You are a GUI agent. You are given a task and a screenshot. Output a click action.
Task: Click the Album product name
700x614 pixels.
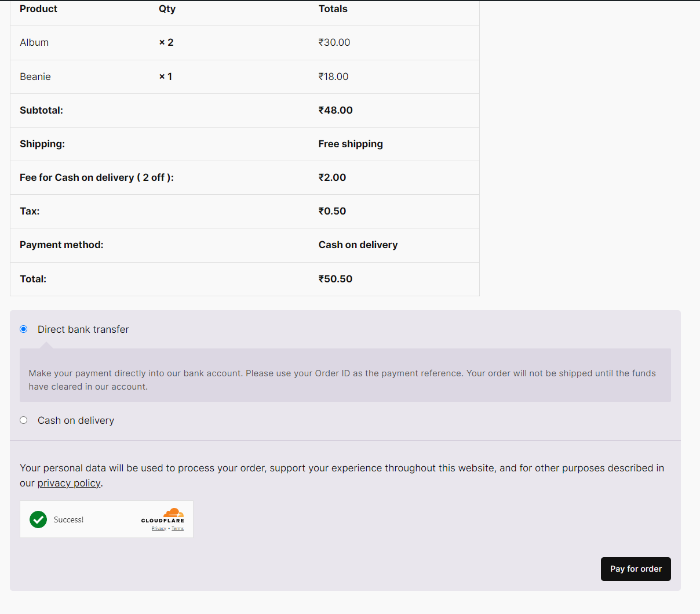point(34,42)
